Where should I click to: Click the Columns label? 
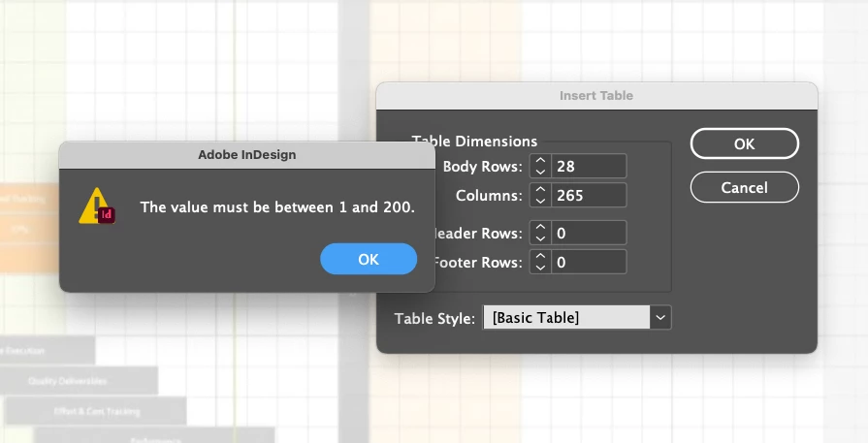[489, 196]
